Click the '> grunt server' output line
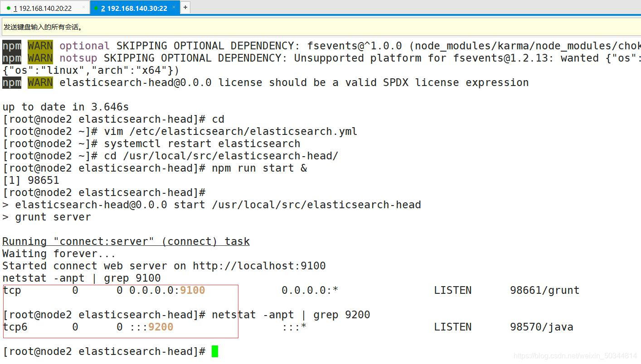The width and height of the screenshot is (641, 364). (x=47, y=217)
